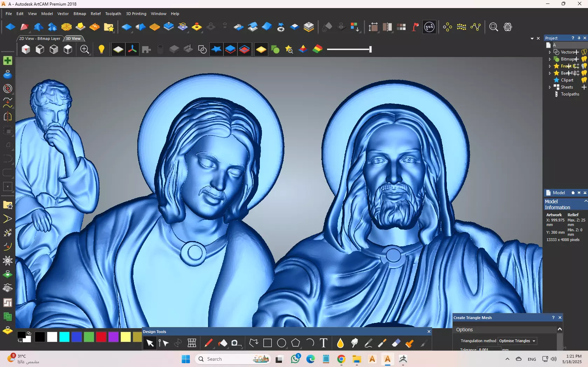Open the Triangulation method dropdown
Screen dimensions: 588x367
[x=518, y=341]
